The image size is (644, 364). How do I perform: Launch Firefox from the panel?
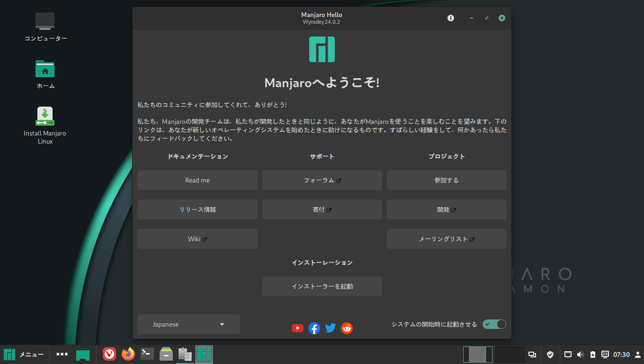tap(128, 354)
